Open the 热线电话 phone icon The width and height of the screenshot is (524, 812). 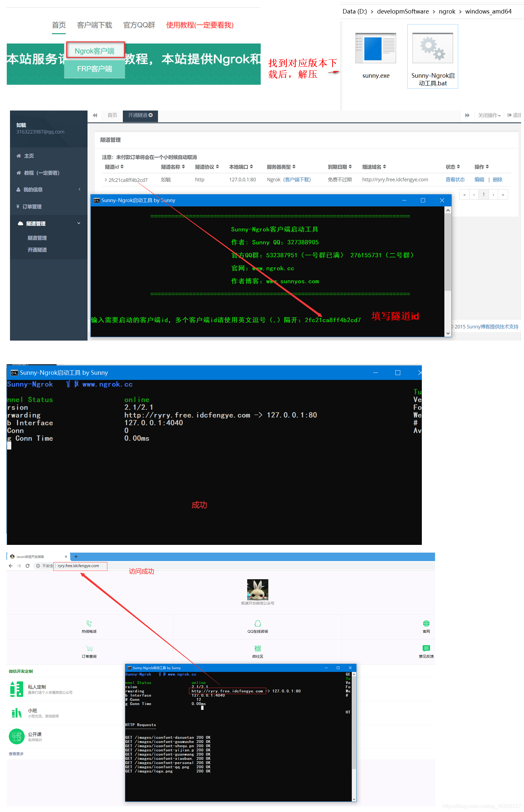point(89,623)
